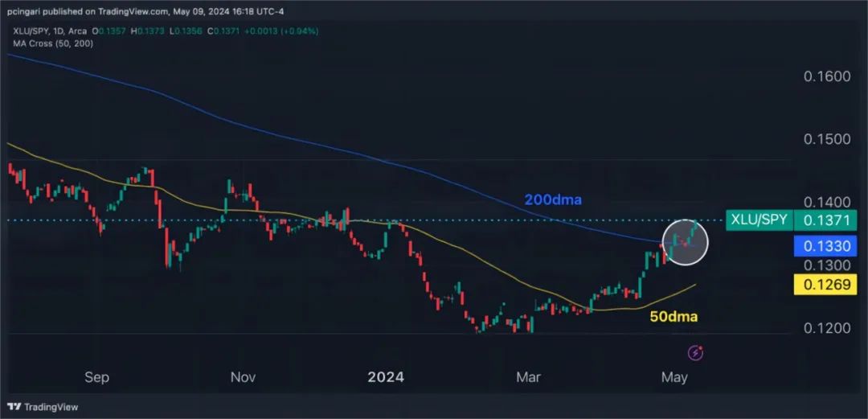Click the Sep label on time axis

click(x=97, y=377)
